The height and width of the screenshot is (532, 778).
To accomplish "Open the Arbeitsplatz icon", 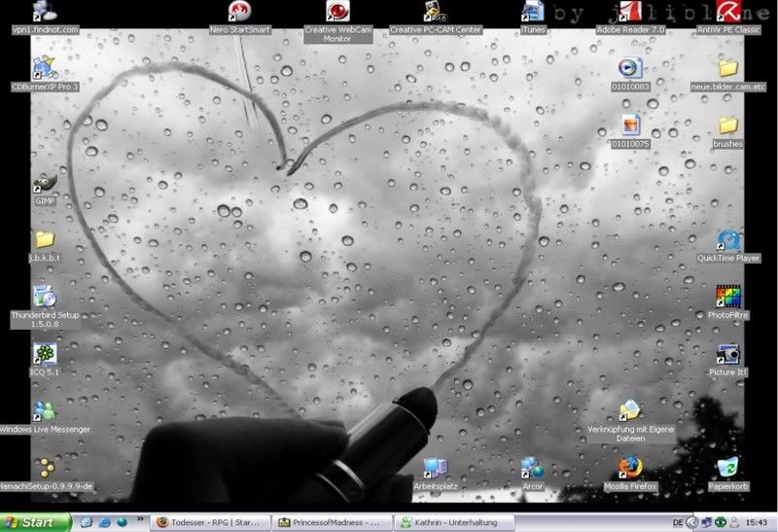I will pos(435,468).
